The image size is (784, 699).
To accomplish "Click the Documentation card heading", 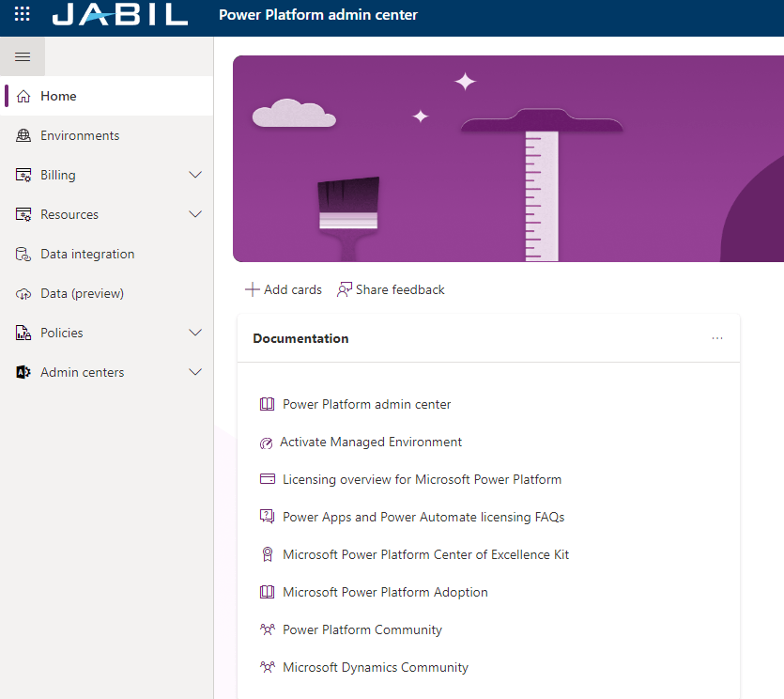I will pos(300,338).
